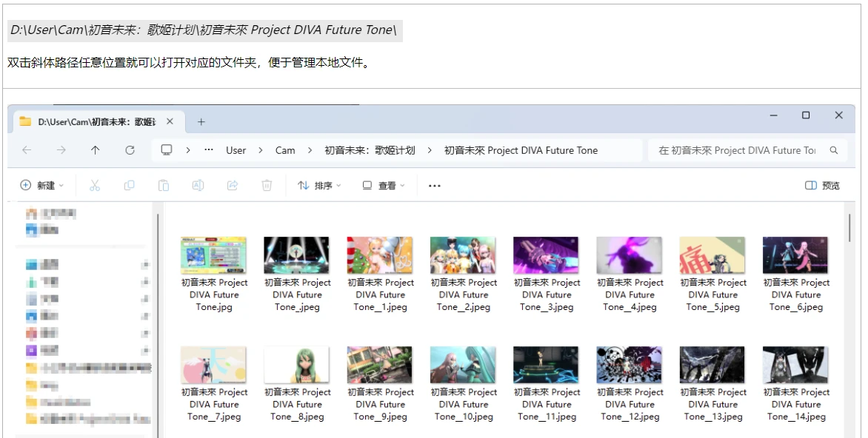Expand chevron after the monitor icon
This screenshot has width=868, height=438.
(188, 150)
